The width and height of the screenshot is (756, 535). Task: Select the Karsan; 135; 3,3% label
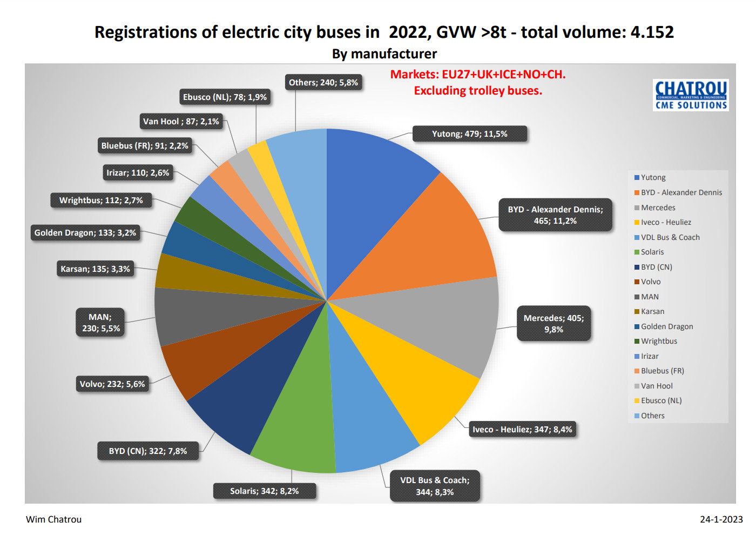[95, 269]
